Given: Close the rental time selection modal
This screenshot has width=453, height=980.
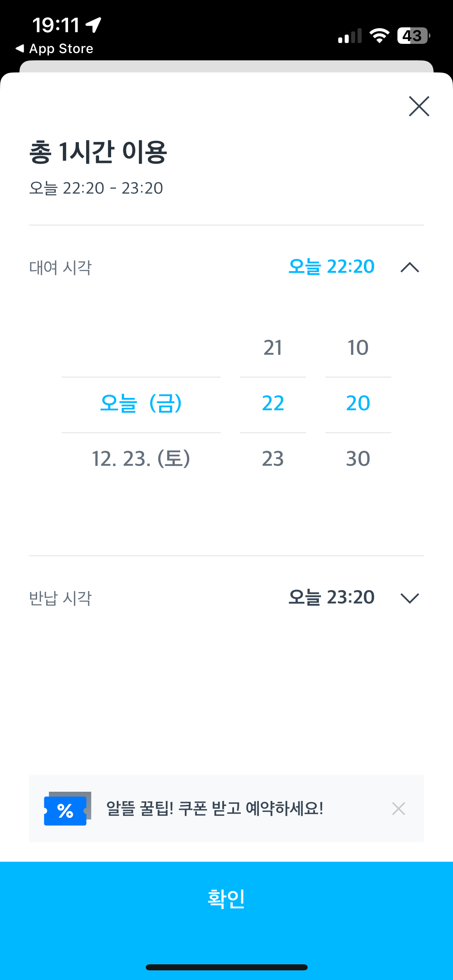Looking at the screenshot, I should pyautogui.click(x=419, y=106).
